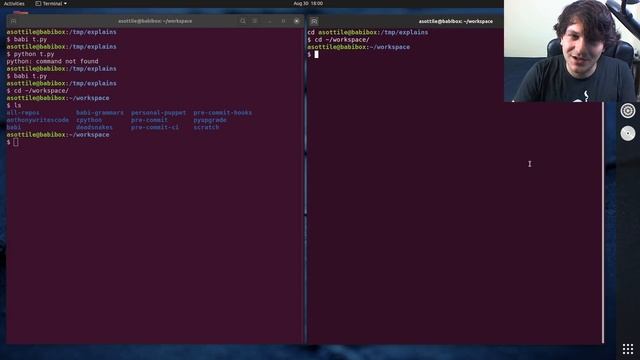
Task: Open the Terminal app menu in top bar
Action: [51, 3]
